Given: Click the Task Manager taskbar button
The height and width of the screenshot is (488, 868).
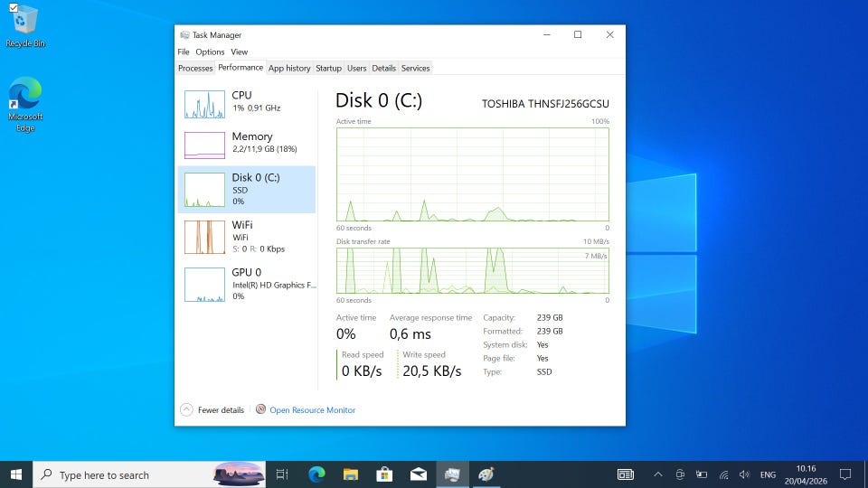Looking at the screenshot, I should pyautogui.click(x=452, y=474).
